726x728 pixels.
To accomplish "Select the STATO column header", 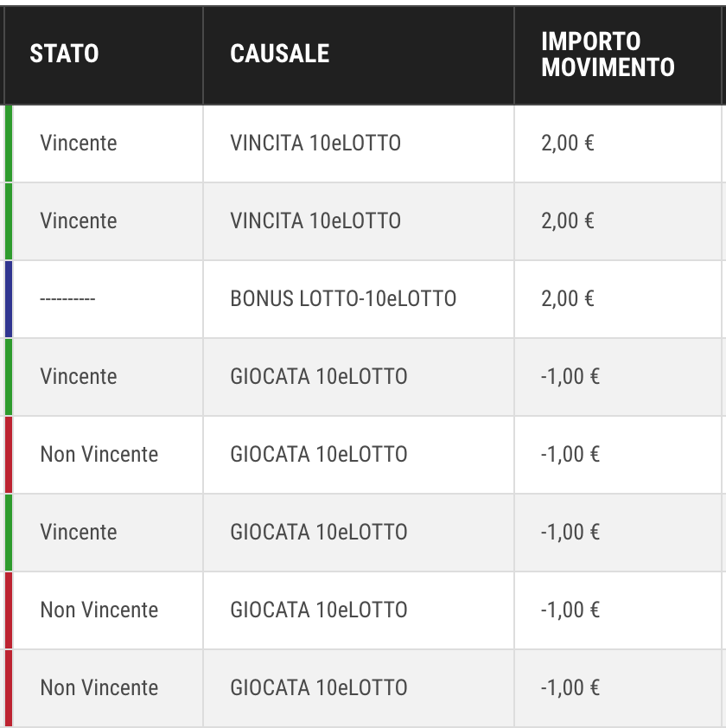I will click(64, 54).
